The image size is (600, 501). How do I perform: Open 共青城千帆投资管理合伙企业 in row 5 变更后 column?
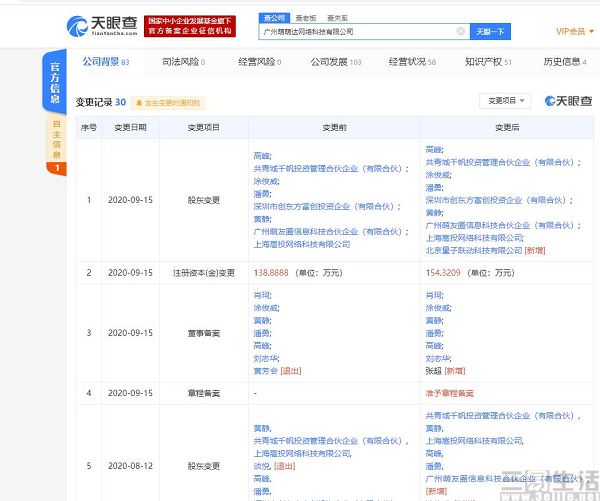[503, 416]
